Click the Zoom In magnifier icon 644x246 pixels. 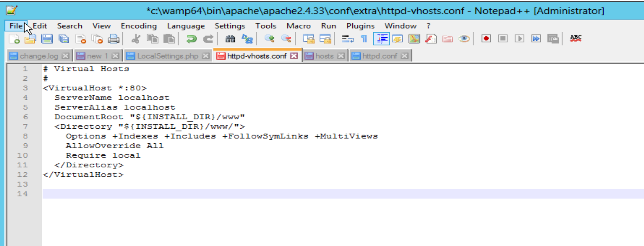[269, 39]
